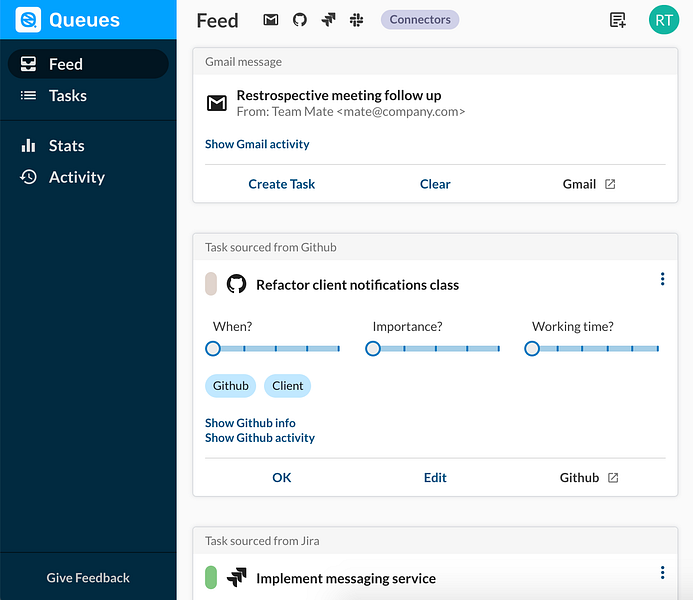Click Create Task on the Gmail message

coord(282,184)
